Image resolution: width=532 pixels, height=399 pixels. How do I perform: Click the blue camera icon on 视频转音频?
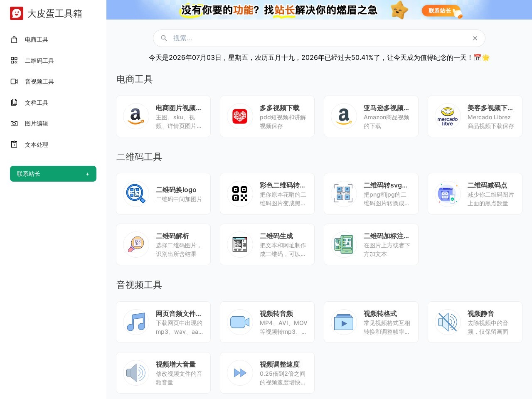click(240, 322)
